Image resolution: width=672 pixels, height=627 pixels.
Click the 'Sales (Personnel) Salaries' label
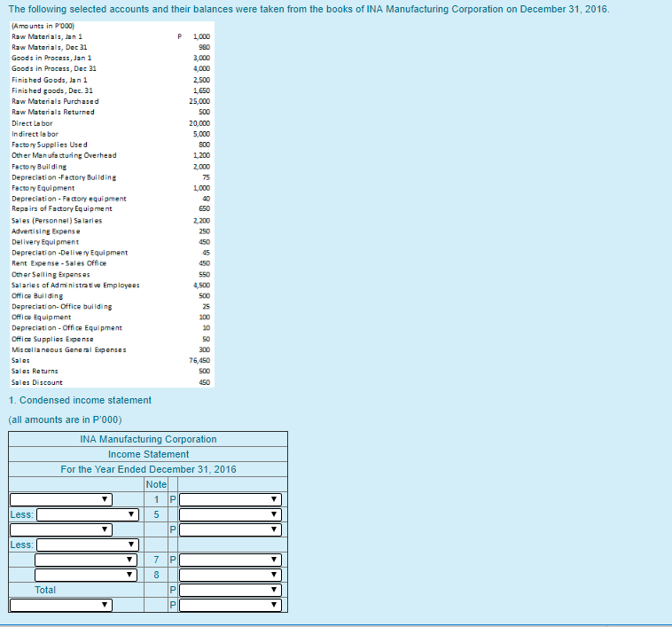57,220
